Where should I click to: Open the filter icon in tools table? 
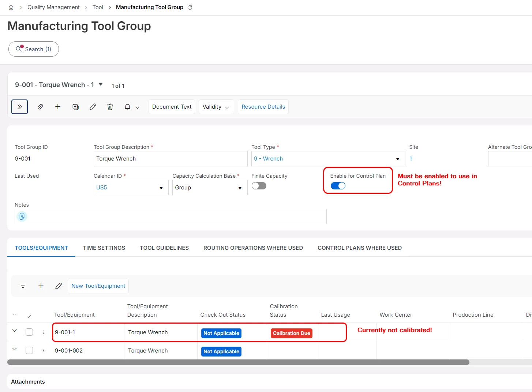click(x=23, y=286)
